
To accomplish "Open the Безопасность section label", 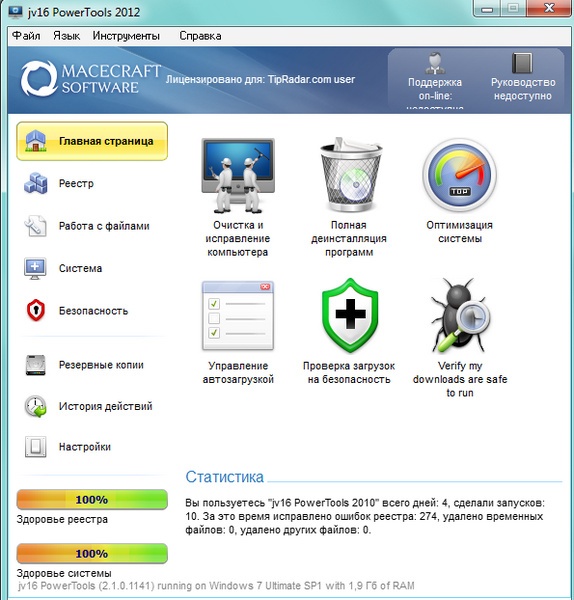I will [93, 311].
